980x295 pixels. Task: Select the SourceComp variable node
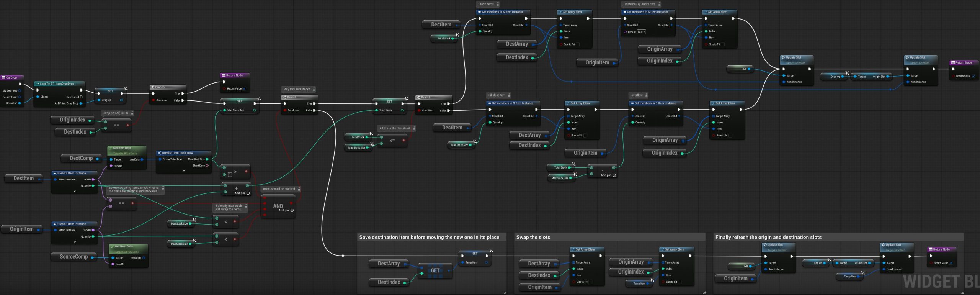pos(73,257)
